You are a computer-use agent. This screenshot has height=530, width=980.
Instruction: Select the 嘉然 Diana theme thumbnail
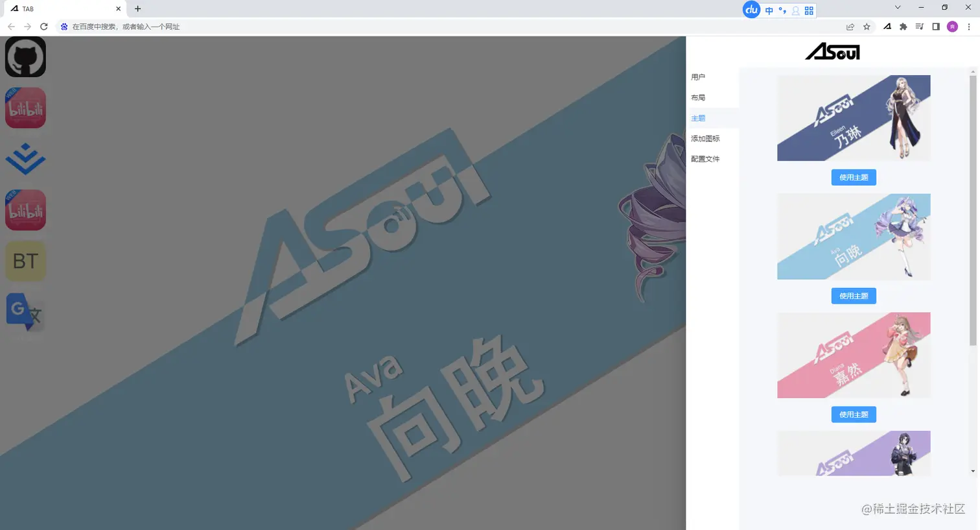pos(854,355)
